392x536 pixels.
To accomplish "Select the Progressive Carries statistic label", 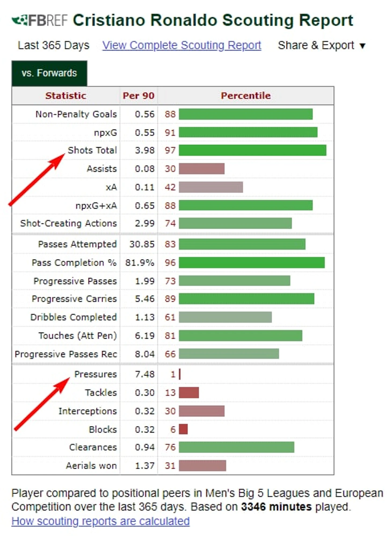I will [74, 299].
